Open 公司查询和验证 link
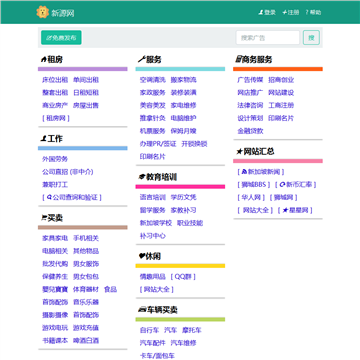360x360 pixels. click(x=72, y=197)
